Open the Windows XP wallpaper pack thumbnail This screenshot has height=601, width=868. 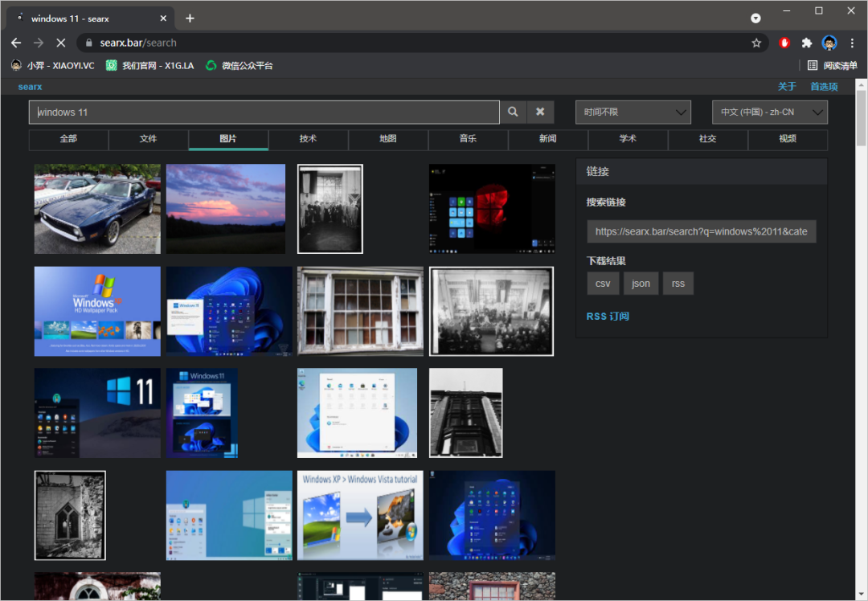coord(97,311)
